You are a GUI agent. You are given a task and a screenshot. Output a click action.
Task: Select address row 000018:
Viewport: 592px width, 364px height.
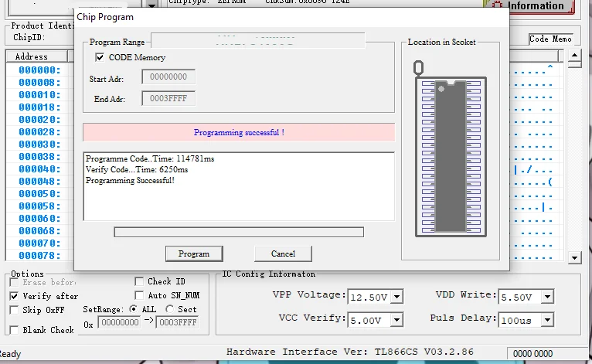tap(39, 107)
